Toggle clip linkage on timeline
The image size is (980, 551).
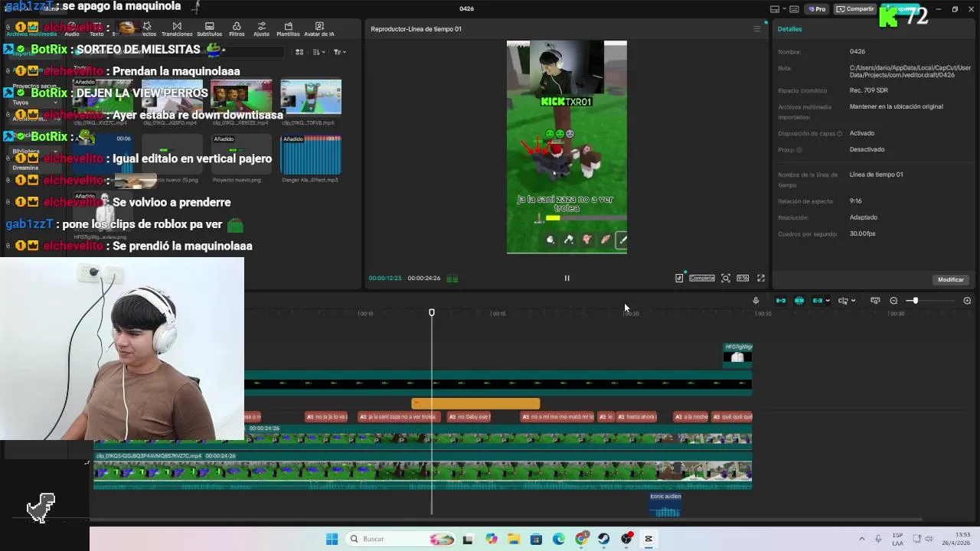point(817,301)
